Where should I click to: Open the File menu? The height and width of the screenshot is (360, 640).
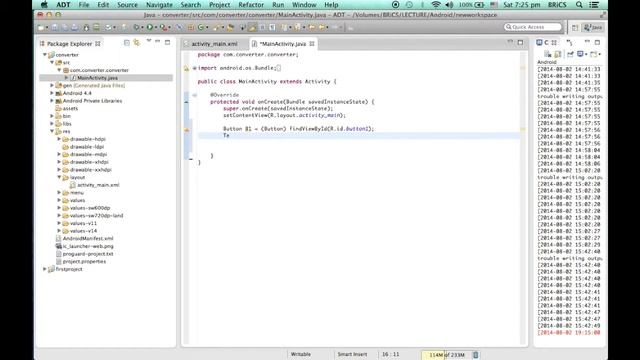coord(84,5)
